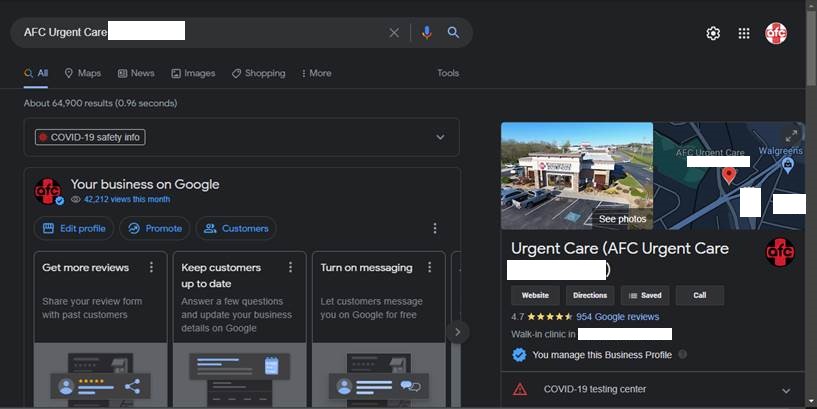Switch to the News tab
This screenshot has width=817, height=409.
[x=136, y=73]
